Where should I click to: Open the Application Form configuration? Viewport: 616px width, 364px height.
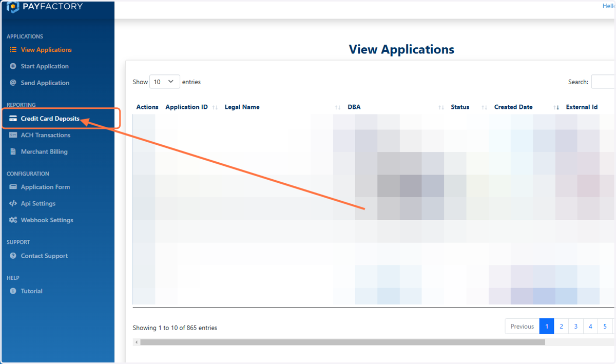(x=45, y=187)
